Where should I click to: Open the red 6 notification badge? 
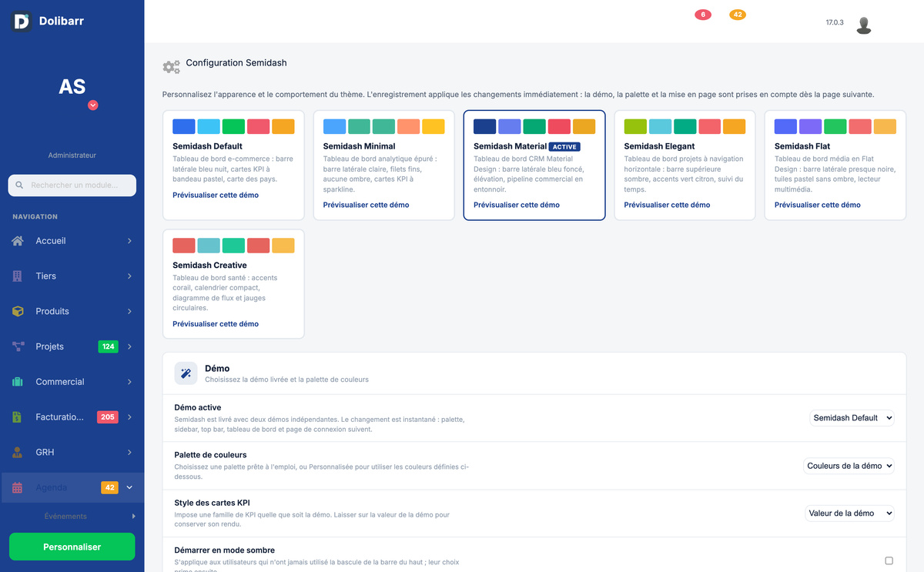(702, 15)
